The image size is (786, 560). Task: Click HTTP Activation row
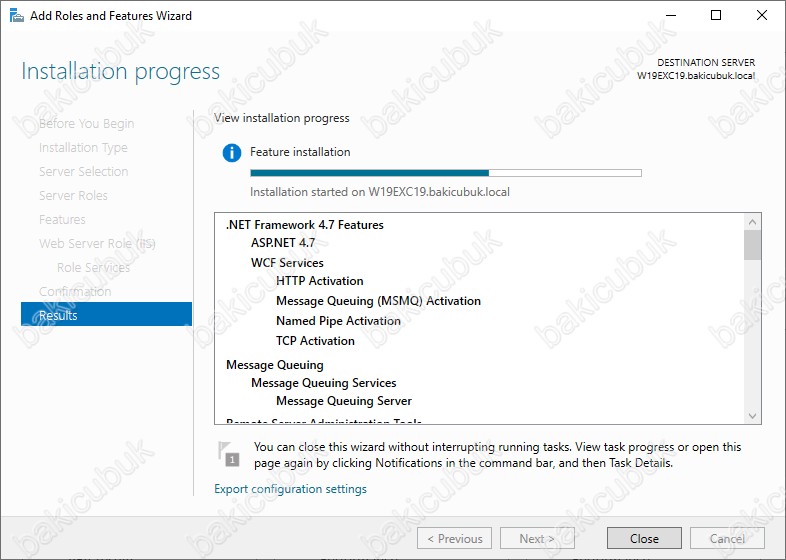coord(320,281)
